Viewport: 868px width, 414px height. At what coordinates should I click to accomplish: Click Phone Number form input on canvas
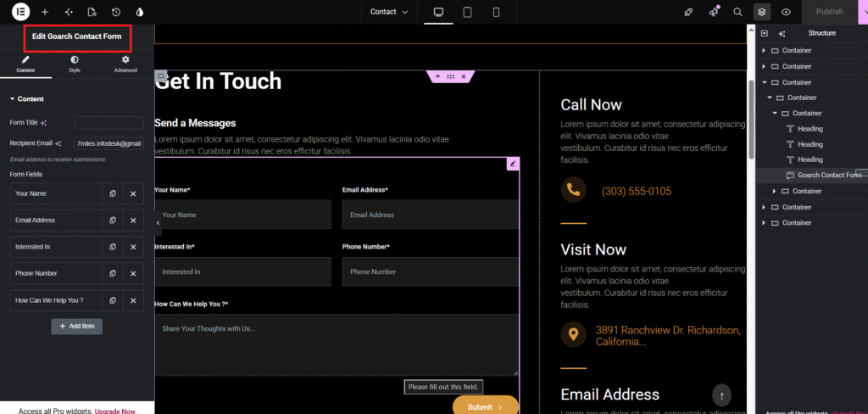430,271
